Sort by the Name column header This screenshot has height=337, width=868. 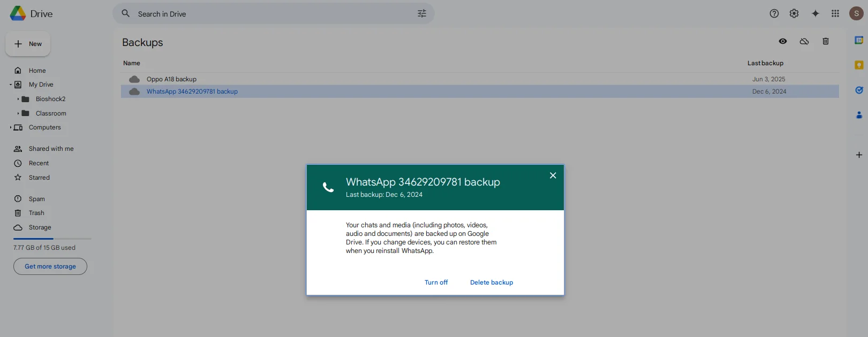point(132,63)
